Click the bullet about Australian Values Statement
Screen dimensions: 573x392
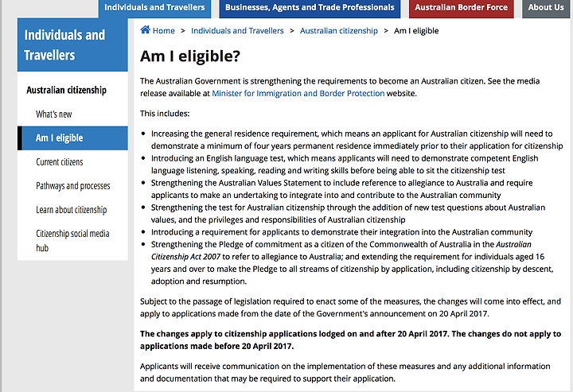point(341,188)
